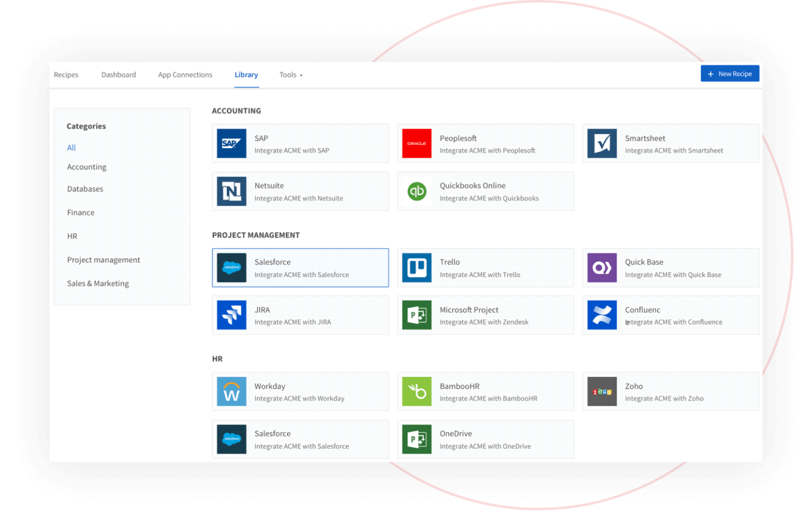Click the Trello board logo icon
The image size is (812, 514).
click(417, 268)
